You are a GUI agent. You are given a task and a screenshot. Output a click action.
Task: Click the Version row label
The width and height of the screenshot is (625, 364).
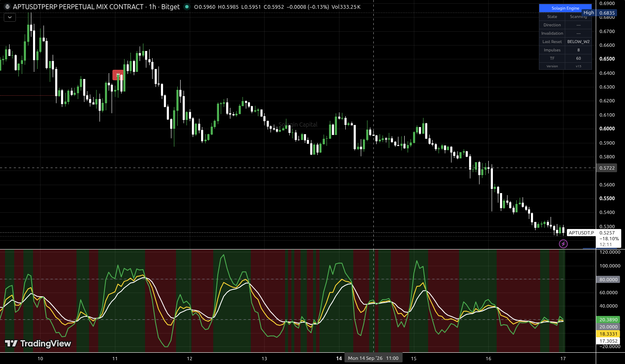552,66
